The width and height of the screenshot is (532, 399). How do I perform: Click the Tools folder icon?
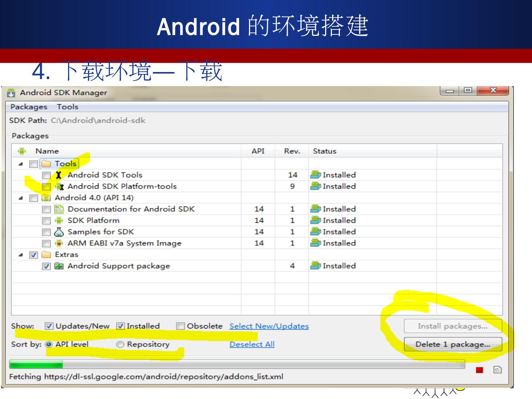[46, 164]
